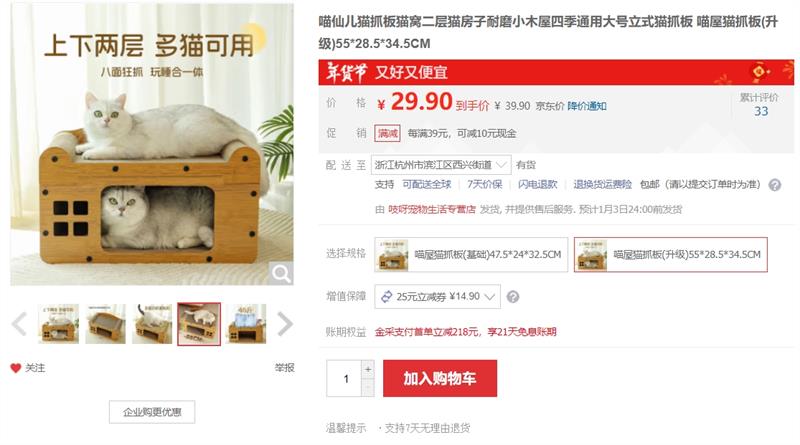
Task: Show previous thumbnails with left arrow
Action: (x=19, y=324)
